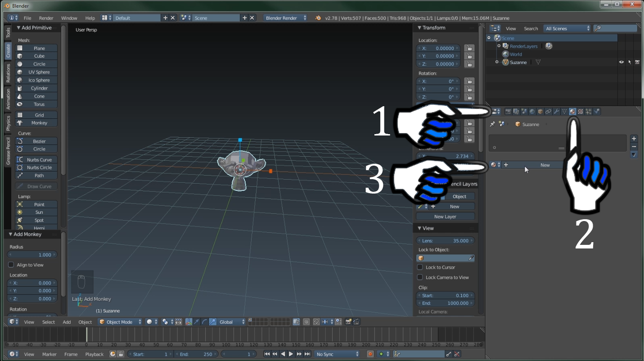Switch to the Physics tab
The height and width of the screenshot is (361, 644).
click(x=8, y=123)
